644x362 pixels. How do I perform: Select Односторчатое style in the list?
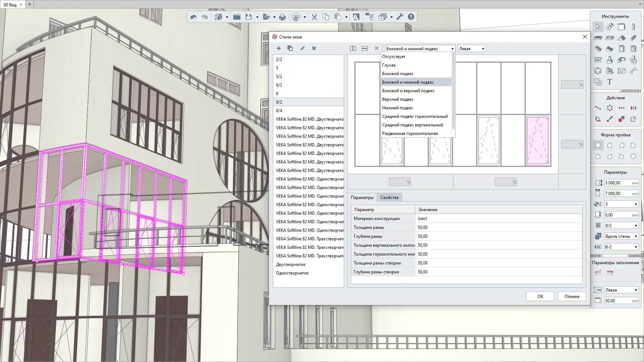click(x=292, y=273)
